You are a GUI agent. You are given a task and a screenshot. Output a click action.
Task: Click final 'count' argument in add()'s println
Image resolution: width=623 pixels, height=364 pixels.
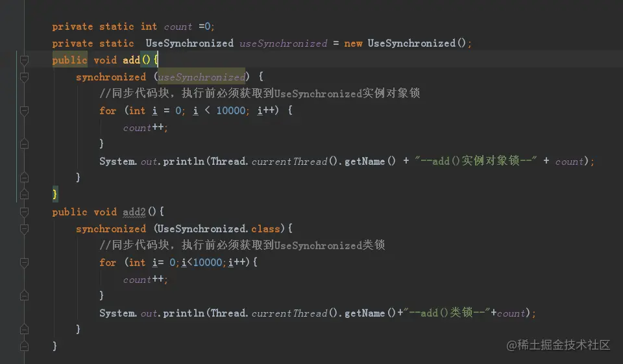[569, 162]
